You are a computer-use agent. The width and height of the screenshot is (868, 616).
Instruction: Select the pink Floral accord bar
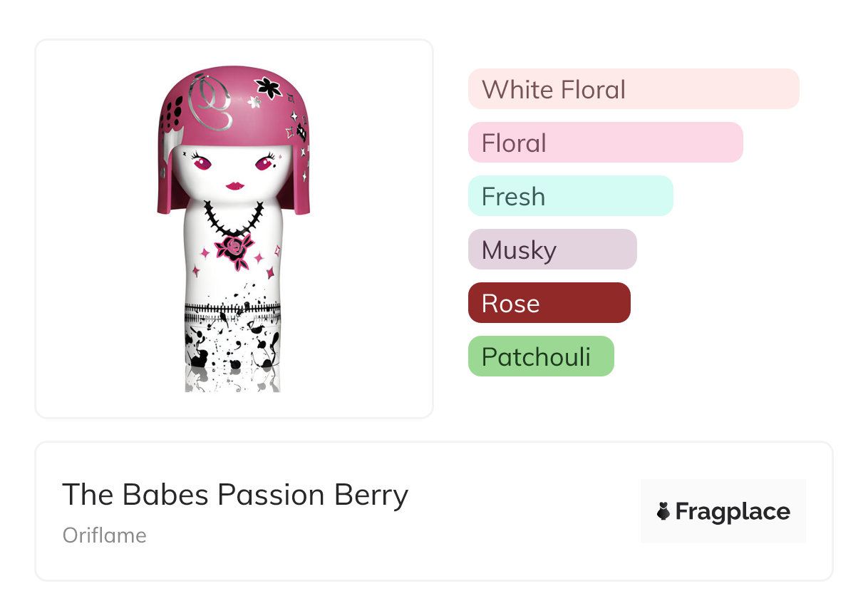605,143
